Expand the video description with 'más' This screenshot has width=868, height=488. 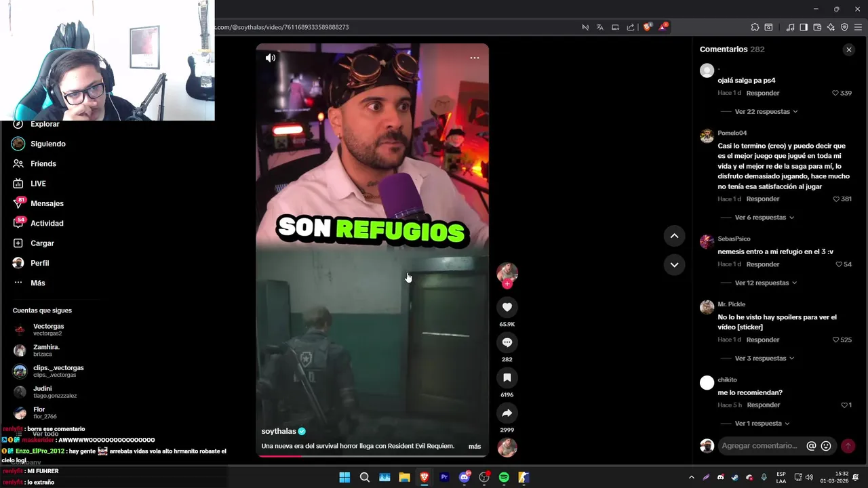click(x=475, y=446)
